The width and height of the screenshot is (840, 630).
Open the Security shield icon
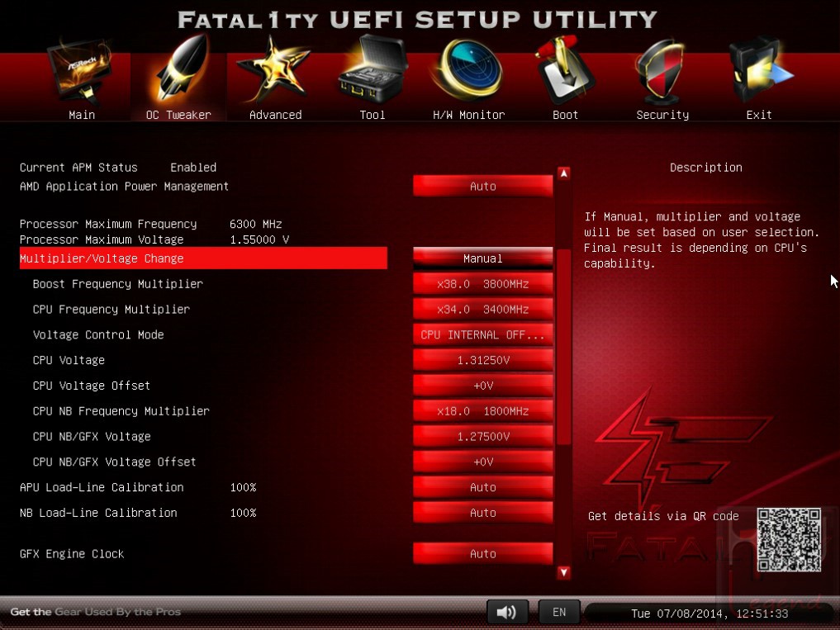(661, 71)
